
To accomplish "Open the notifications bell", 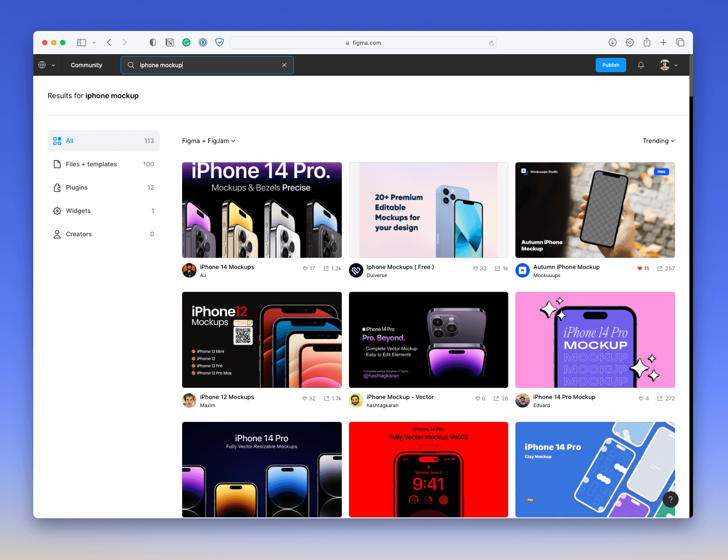I will 641,65.
